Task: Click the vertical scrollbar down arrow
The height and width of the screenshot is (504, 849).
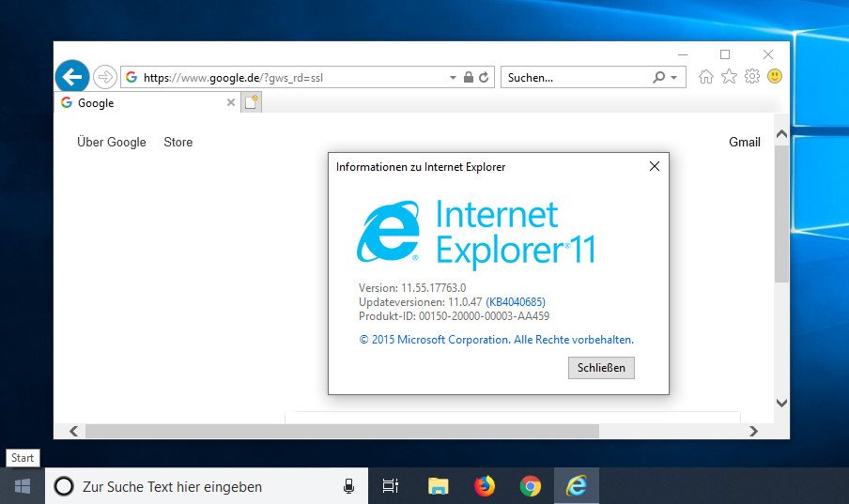Action: click(781, 403)
